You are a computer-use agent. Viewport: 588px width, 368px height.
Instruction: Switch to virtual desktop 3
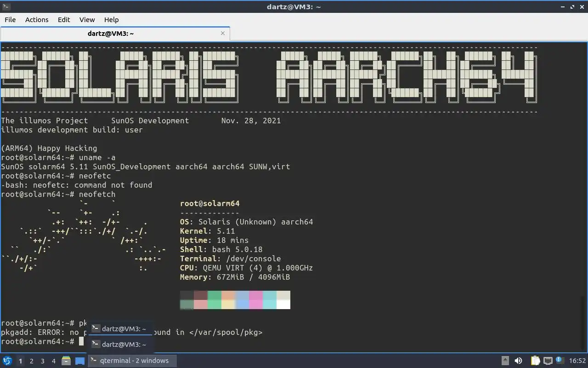click(x=42, y=361)
